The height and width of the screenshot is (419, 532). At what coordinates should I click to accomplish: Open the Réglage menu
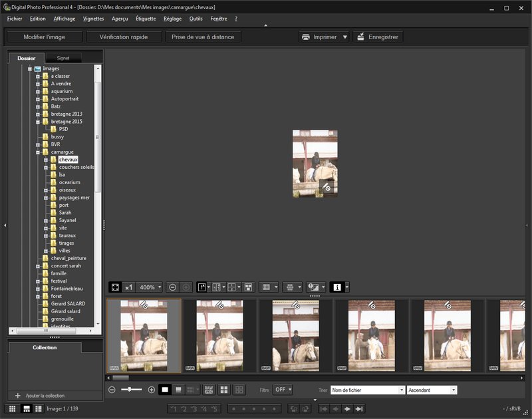[172, 19]
